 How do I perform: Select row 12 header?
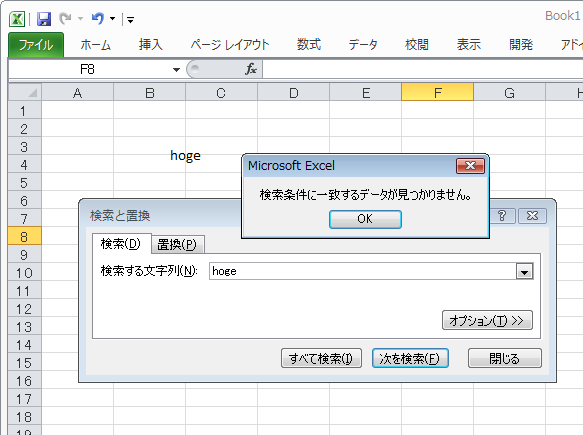pyautogui.click(x=25, y=309)
